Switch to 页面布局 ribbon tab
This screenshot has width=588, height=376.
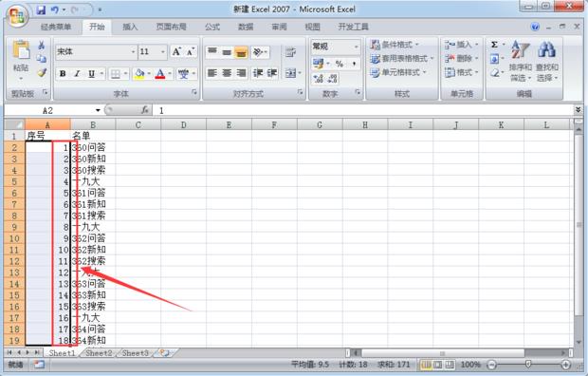coord(172,27)
